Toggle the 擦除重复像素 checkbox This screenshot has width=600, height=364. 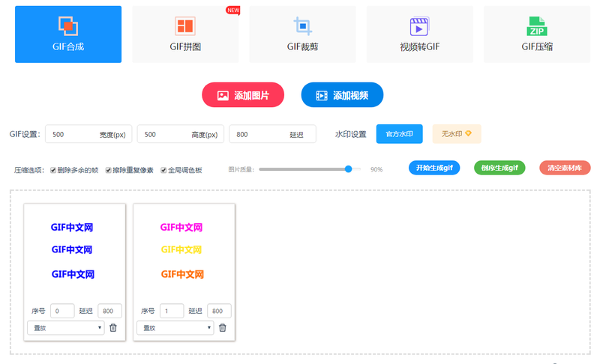click(108, 170)
